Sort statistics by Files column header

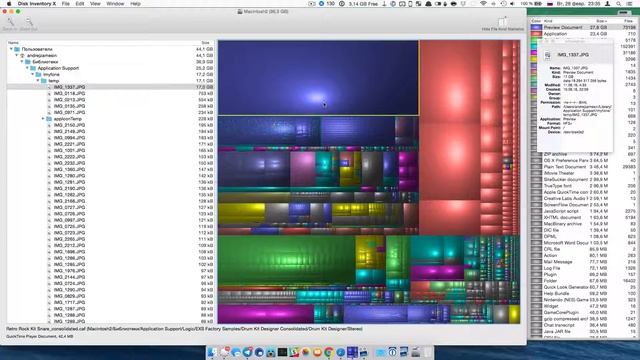click(628, 21)
